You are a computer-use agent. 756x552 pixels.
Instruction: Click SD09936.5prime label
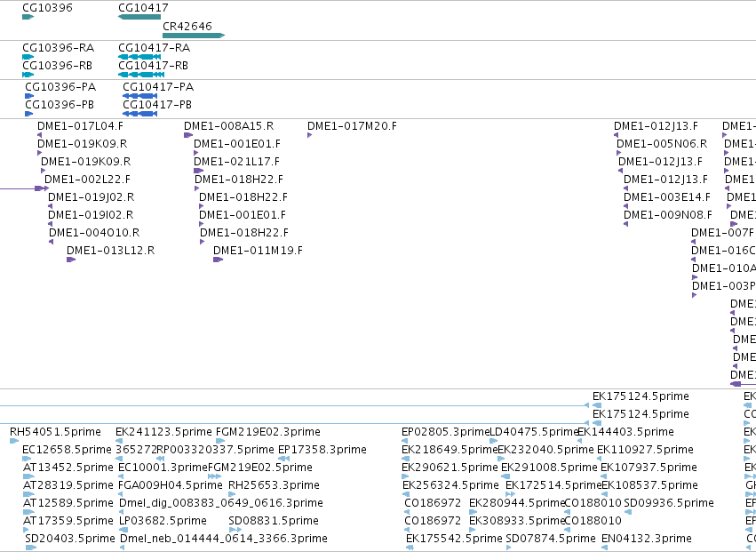click(669, 503)
